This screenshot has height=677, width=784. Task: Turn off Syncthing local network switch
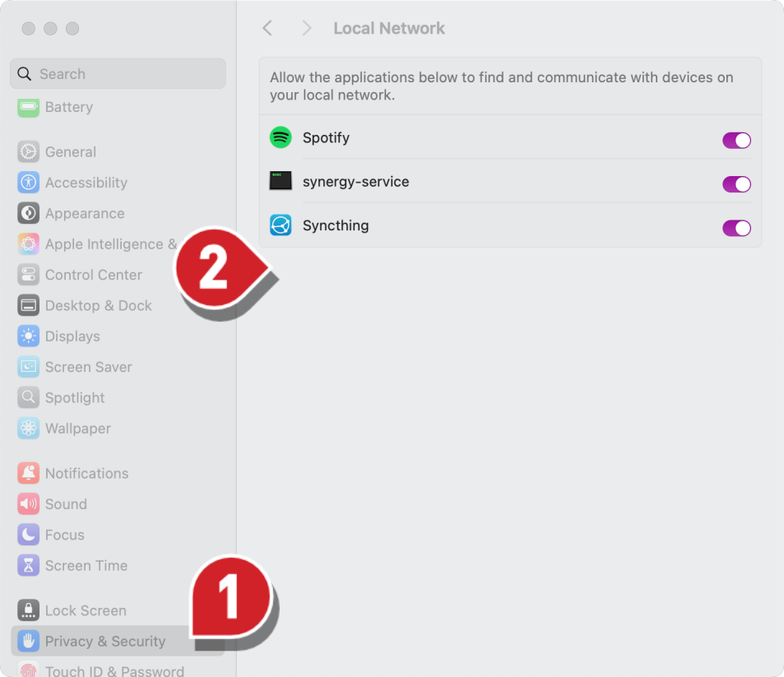736,228
